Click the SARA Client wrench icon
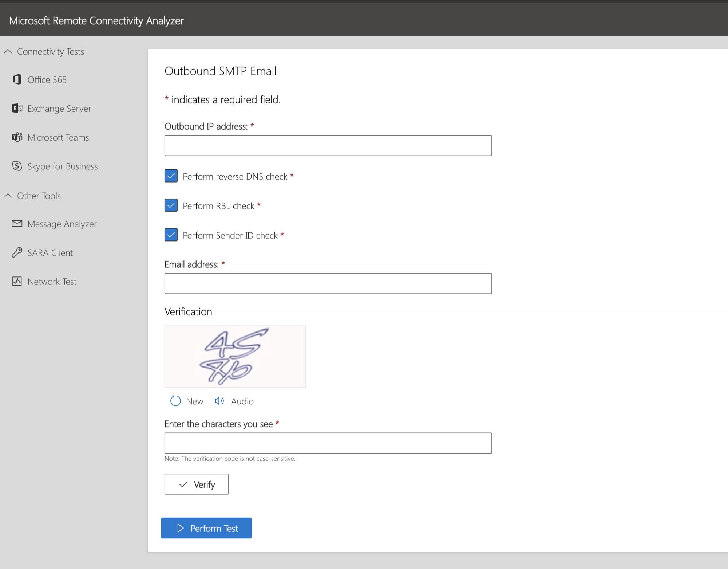 click(17, 252)
